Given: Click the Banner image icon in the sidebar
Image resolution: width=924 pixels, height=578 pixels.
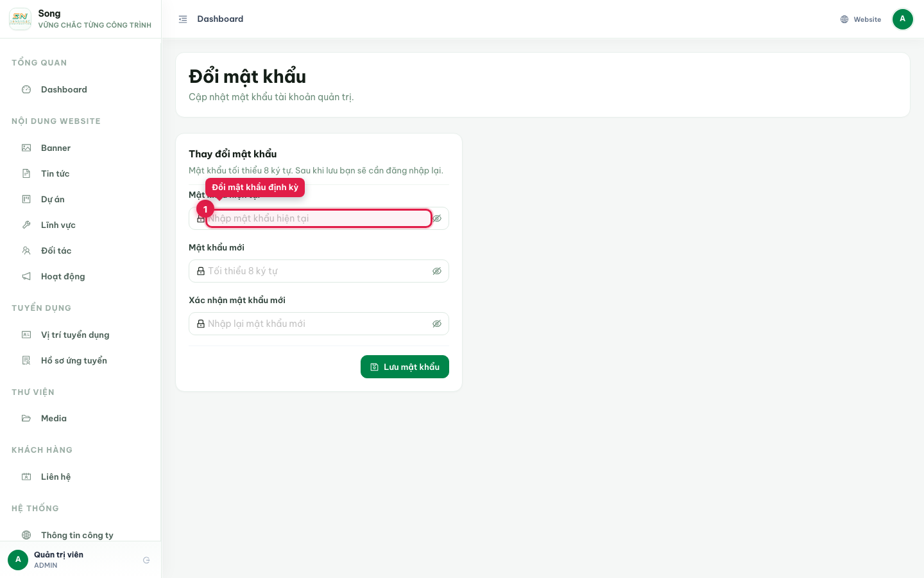Looking at the screenshot, I should tap(26, 148).
